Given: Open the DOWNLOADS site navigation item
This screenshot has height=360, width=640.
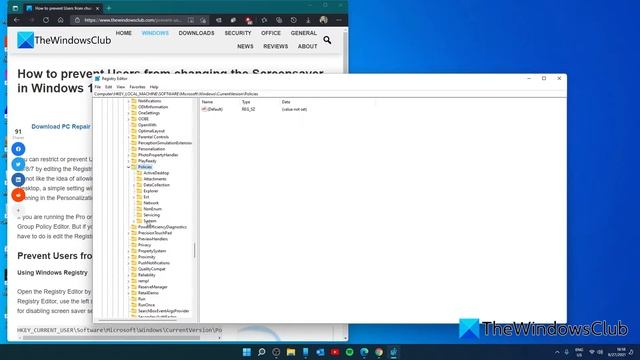Looking at the screenshot, I should pos(196,33).
